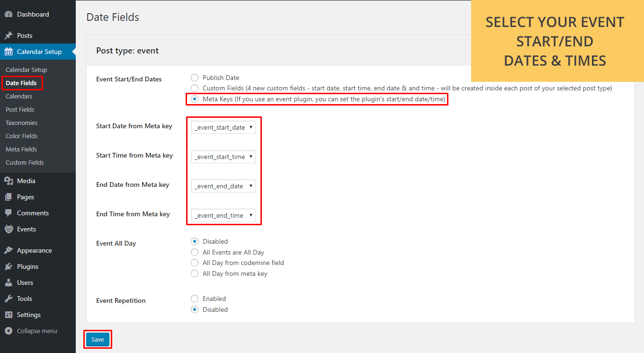Select the Publish Date radio option

(194, 78)
